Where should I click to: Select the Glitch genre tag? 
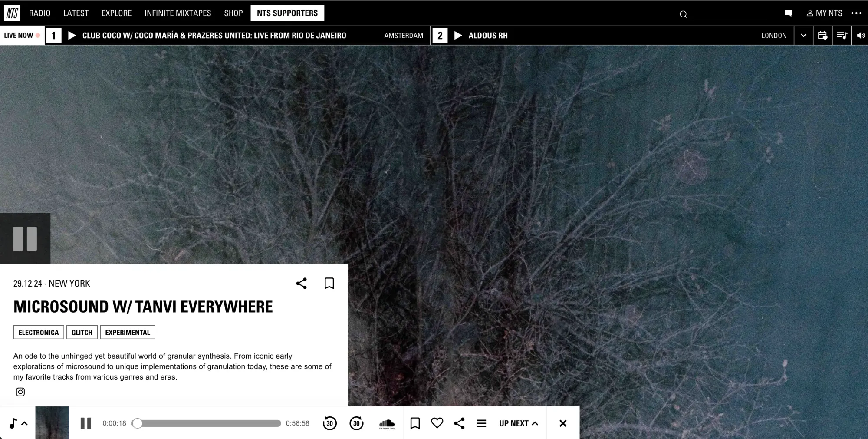tap(82, 333)
